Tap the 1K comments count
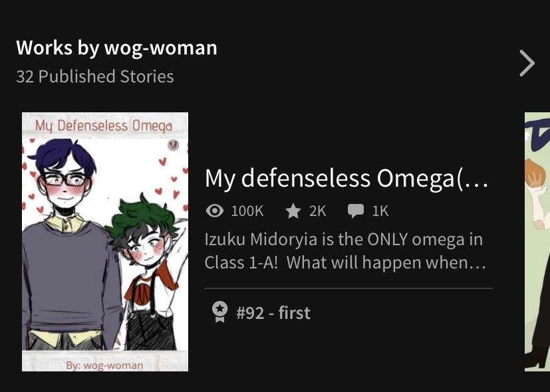The height and width of the screenshot is (392, 550). (x=380, y=211)
